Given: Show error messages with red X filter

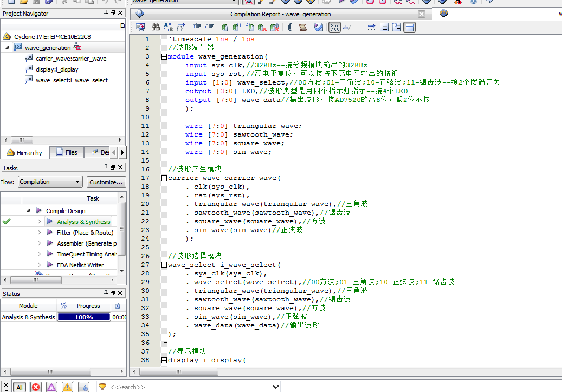Looking at the screenshot, I should coord(36,387).
